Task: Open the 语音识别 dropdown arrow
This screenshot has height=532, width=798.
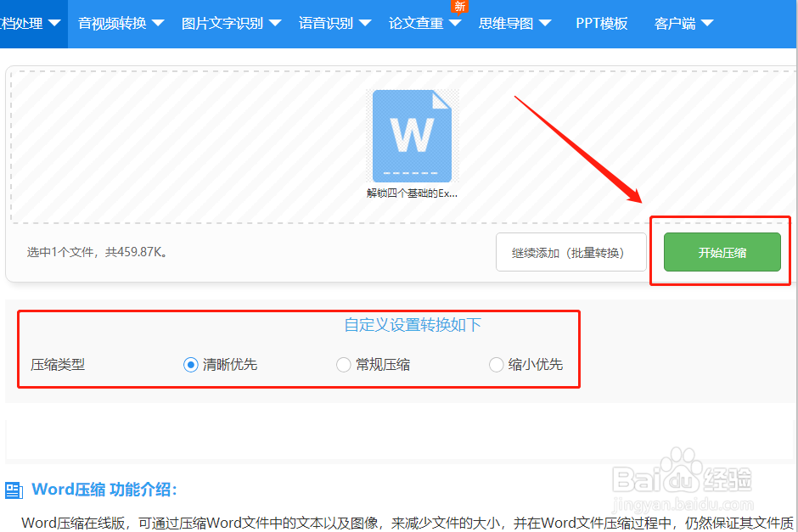Action: click(x=365, y=24)
